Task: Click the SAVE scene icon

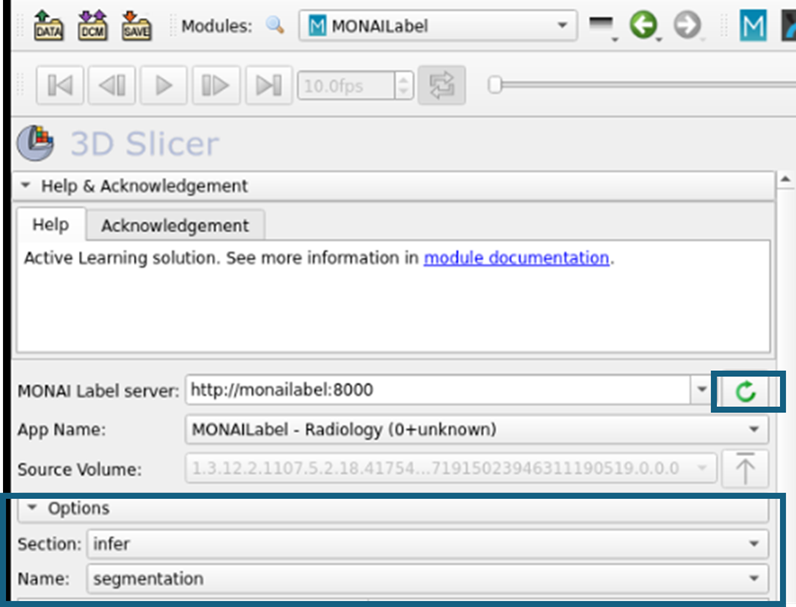Action: point(135,26)
